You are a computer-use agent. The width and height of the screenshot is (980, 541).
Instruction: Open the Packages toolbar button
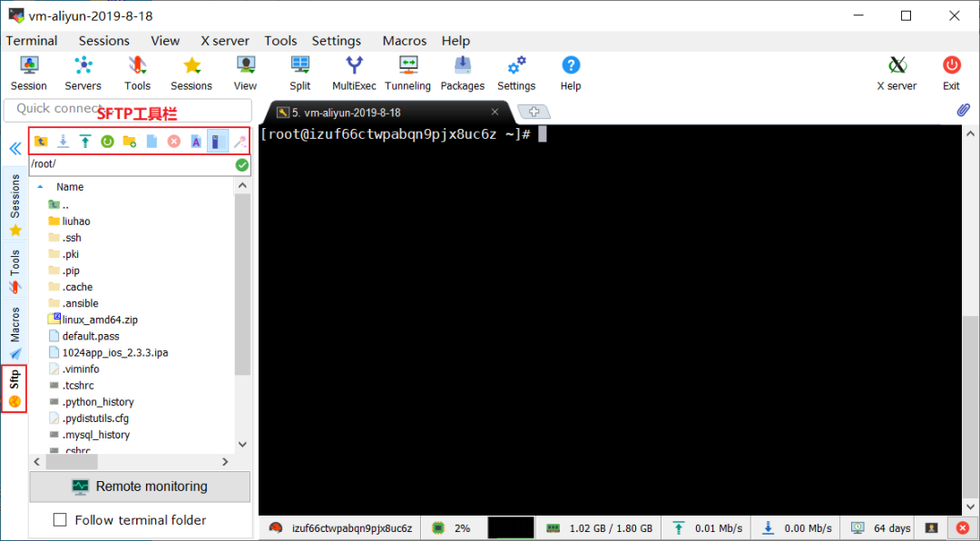pos(463,74)
